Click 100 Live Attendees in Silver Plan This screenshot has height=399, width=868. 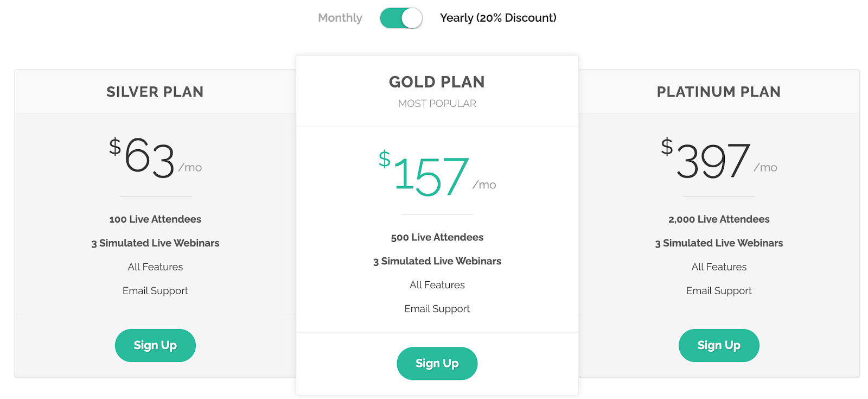pos(155,219)
